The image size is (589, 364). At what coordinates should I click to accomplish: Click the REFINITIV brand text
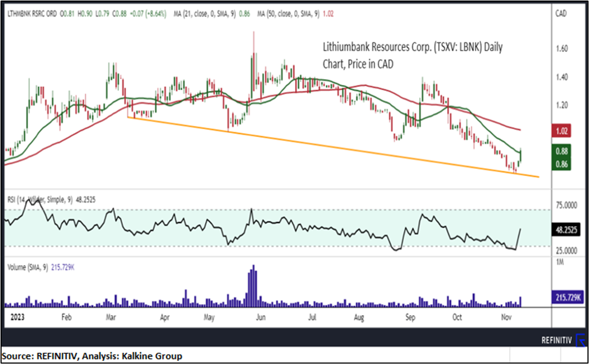[556, 340]
